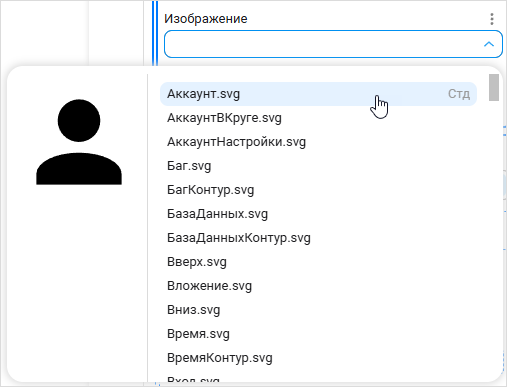This screenshot has width=507, height=387.
Task: Pick Баг.svg from the image list
Action: [318, 166]
